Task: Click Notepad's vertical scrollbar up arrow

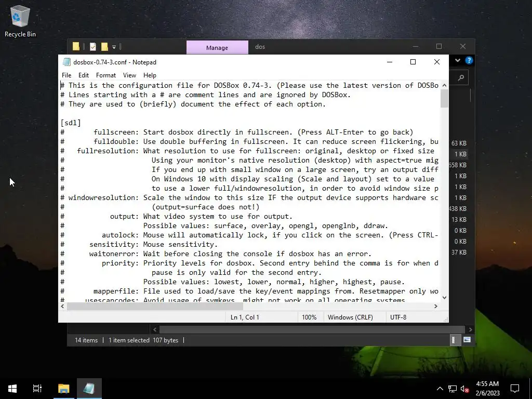Action: 445,86
